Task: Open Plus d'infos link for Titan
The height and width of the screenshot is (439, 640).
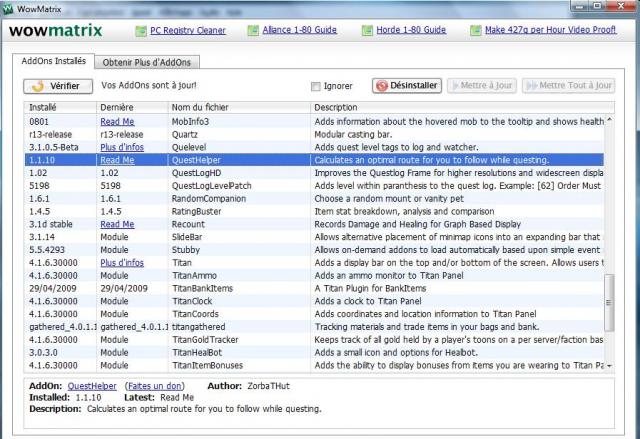Action: (x=122, y=263)
